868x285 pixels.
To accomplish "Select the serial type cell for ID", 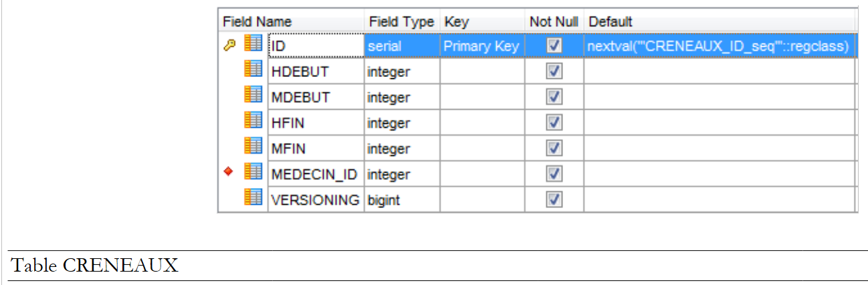I will point(401,46).
